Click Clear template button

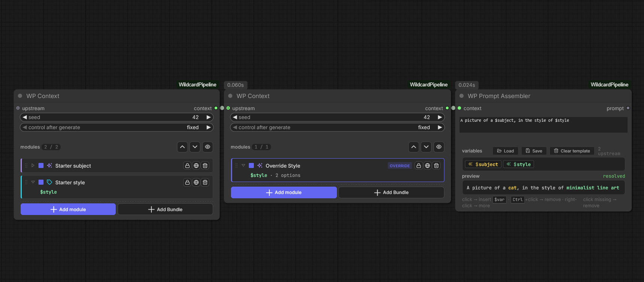[572, 151]
